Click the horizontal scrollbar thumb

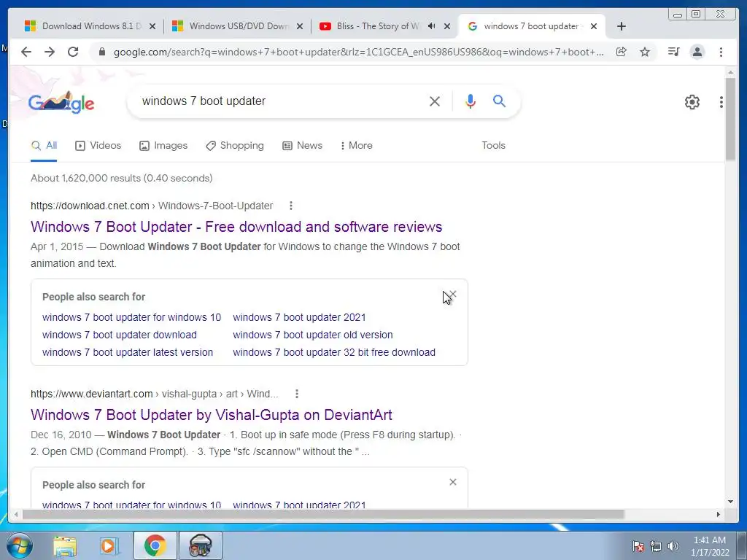[x=323, y=514]
